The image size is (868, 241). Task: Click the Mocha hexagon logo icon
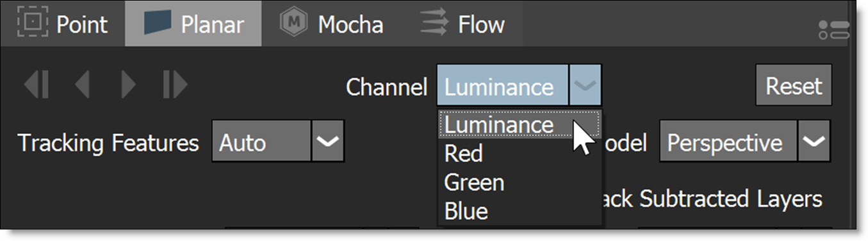(294, 23)
